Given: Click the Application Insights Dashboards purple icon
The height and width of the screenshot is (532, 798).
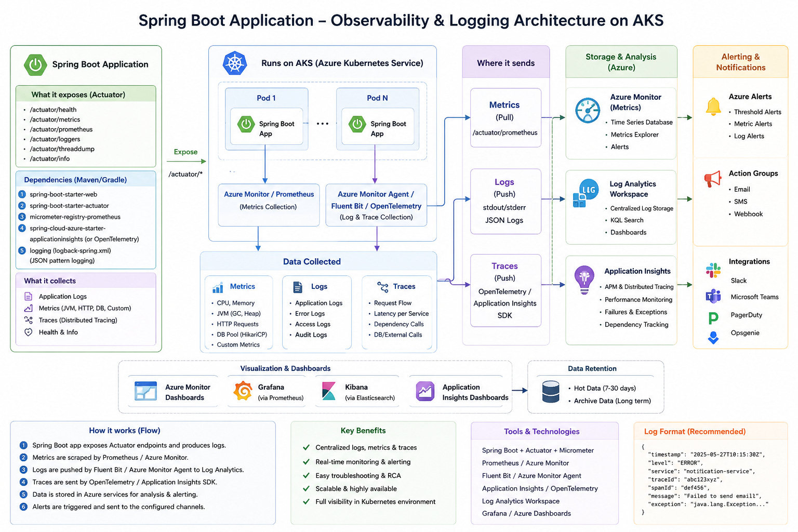Looking at the screenshot, I should (x=425, y=391).
